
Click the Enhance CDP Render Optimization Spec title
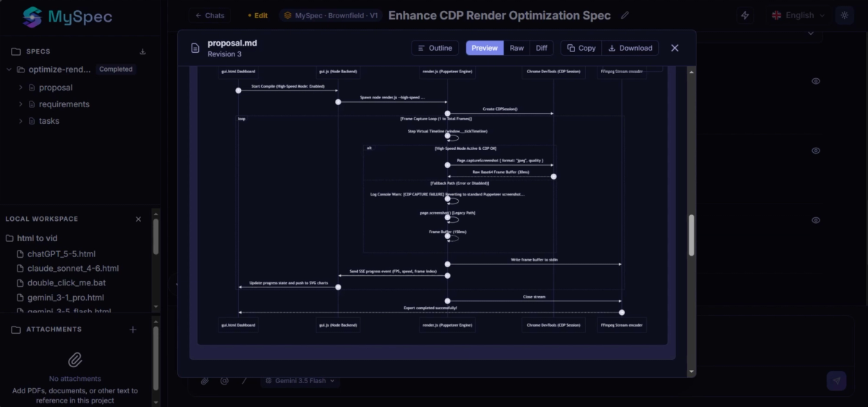point(500,15)
